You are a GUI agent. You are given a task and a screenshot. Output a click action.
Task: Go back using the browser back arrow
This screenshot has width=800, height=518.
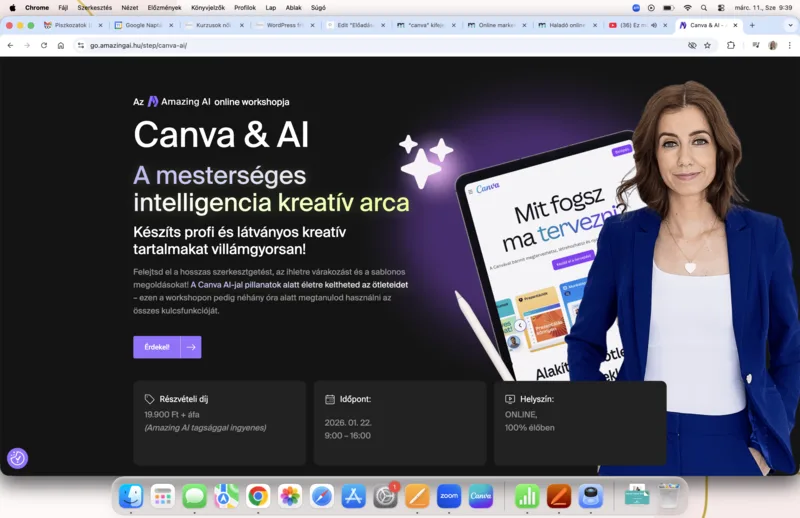tap(10, 45)
